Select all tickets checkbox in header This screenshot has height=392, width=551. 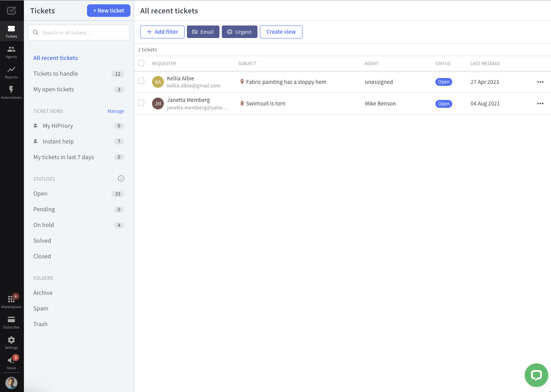(141, 63)
